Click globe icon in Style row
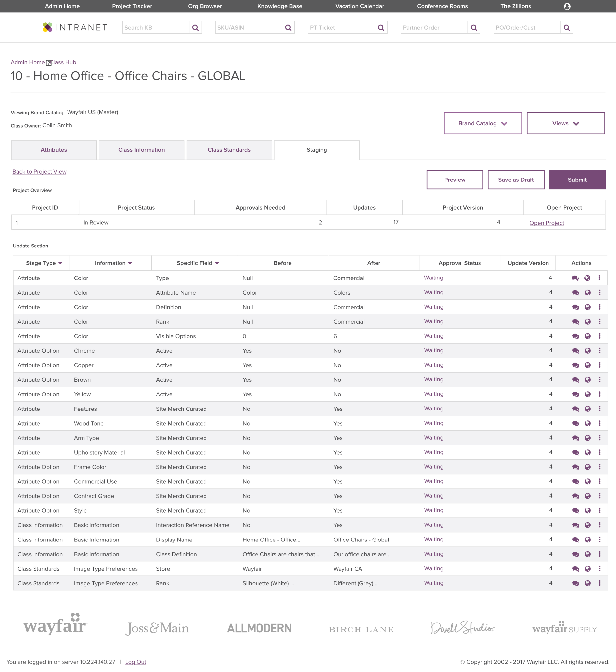This screenshot has height=672, width=616. coord(588,511)
